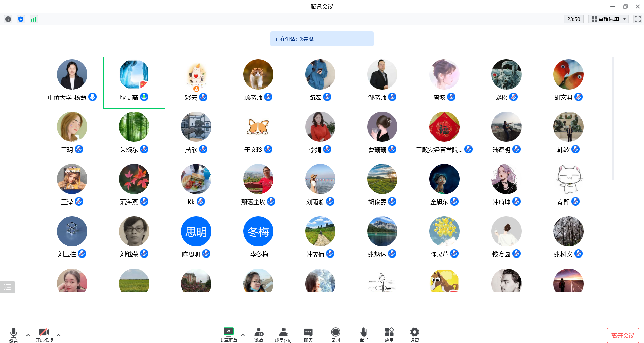
Task: Toggle fullscreen mode icon
Action: point(637,19)
